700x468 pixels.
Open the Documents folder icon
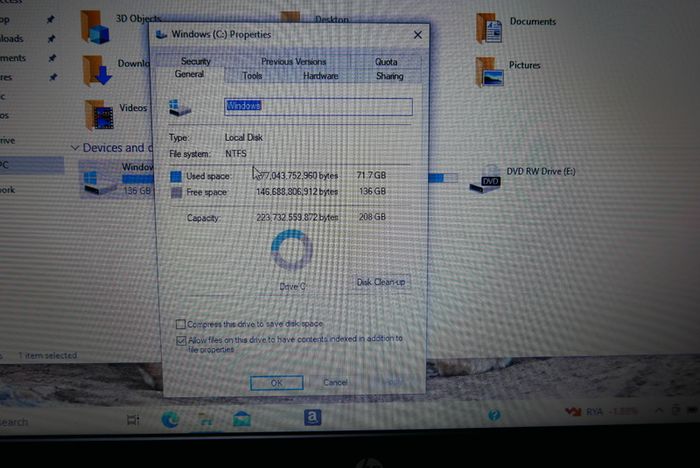pyautogui.click(x=489, y=28)
